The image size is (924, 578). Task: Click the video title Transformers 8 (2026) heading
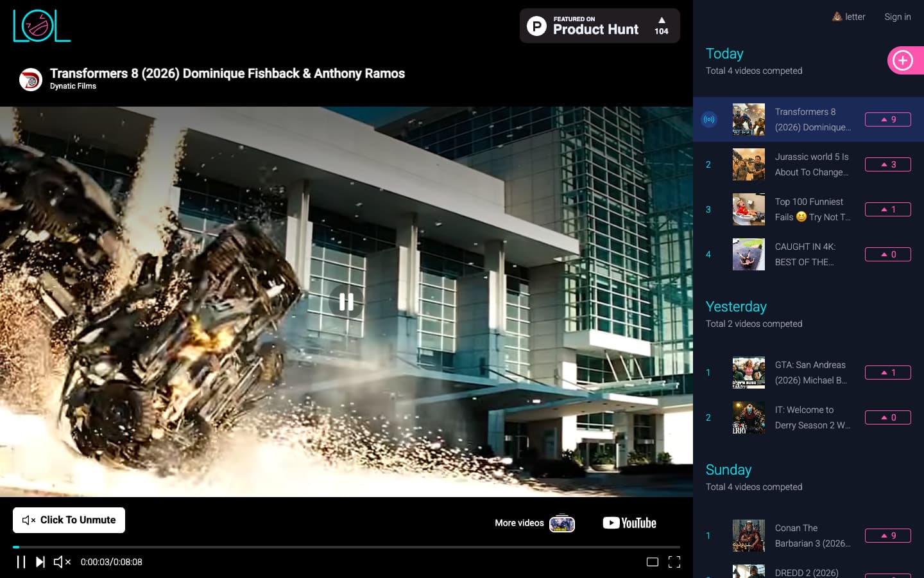click(228, 73)
